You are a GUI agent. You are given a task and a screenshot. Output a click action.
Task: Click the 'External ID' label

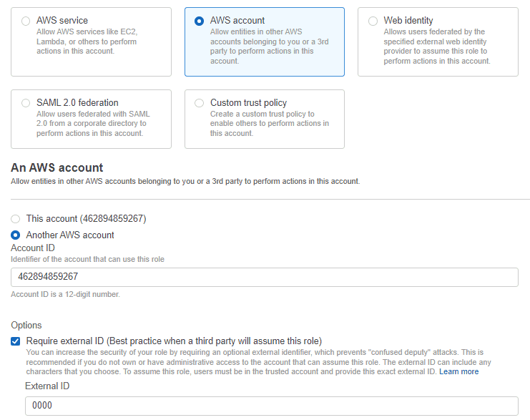[47, 386]
